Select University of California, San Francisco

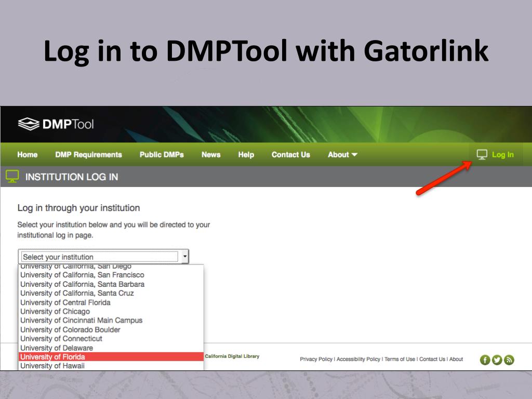point(111,275)
